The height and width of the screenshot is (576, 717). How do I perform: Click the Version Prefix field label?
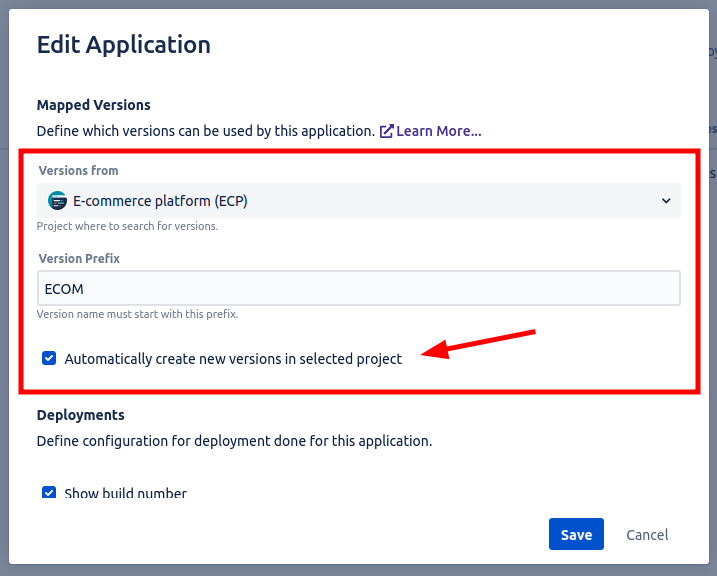pos(79,258)
